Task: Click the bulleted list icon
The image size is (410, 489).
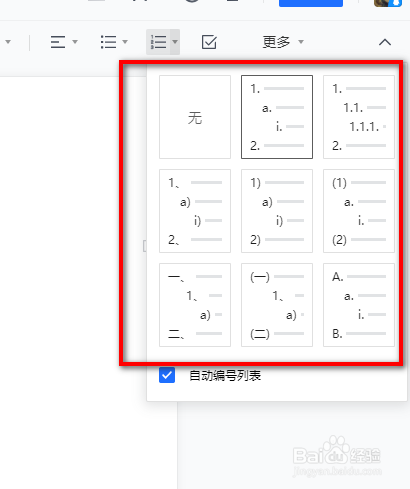Action: click(108, 42)
